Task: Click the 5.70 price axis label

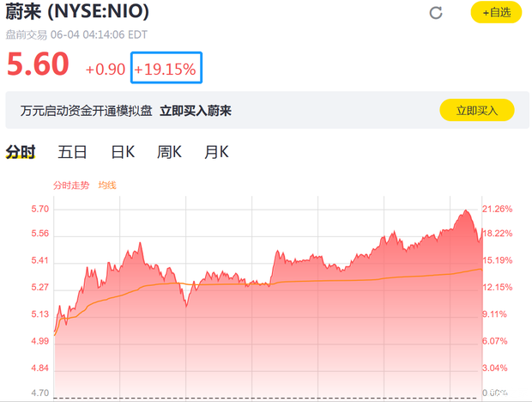Action: click(x=40, y=209)
